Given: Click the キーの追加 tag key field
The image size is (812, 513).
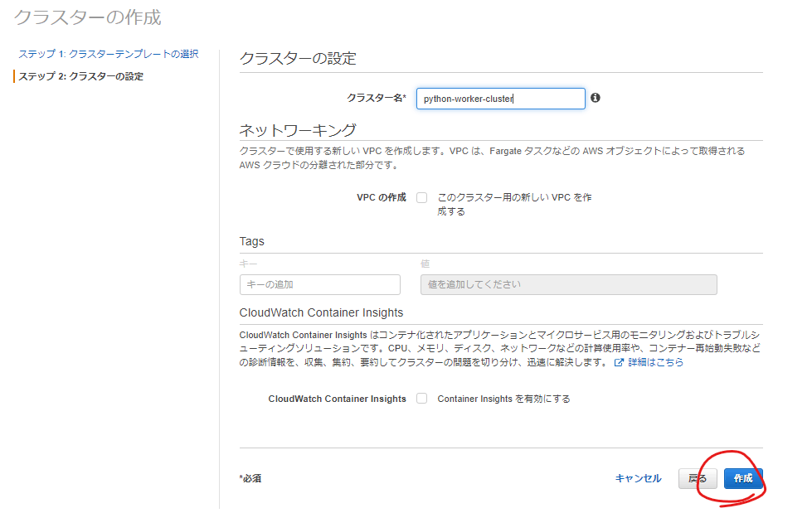Looking at the screenshot, I should tap(319, 284).
